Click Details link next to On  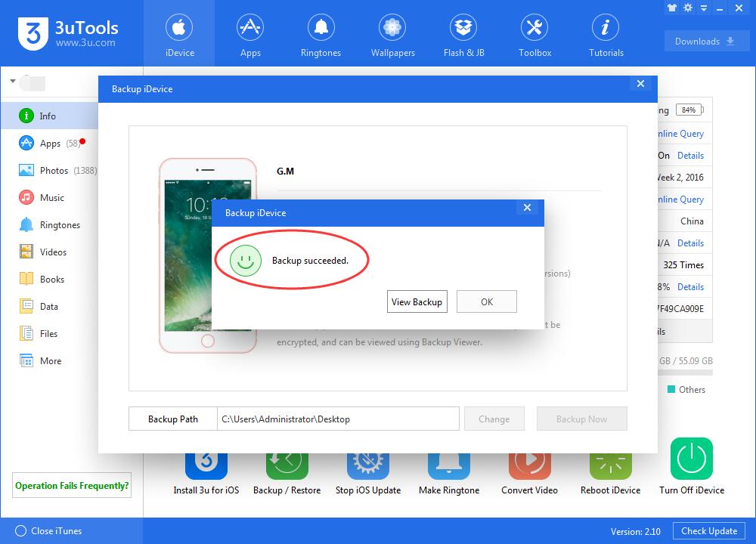(x=690, y=156)
